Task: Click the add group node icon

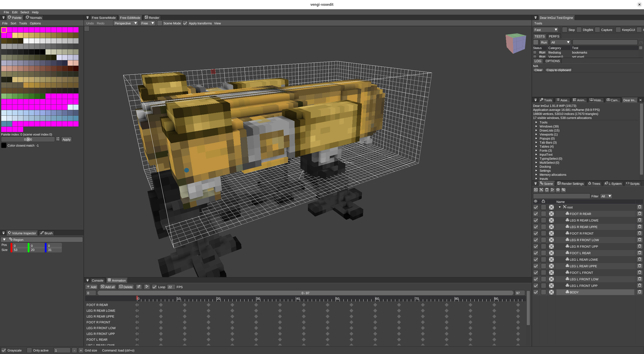Action: click(x=541, y=190)
